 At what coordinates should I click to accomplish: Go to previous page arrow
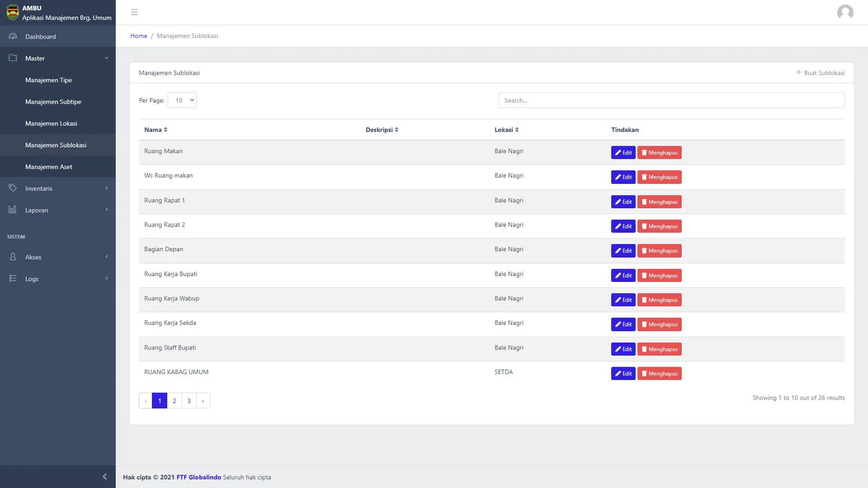tap(145, 401)
